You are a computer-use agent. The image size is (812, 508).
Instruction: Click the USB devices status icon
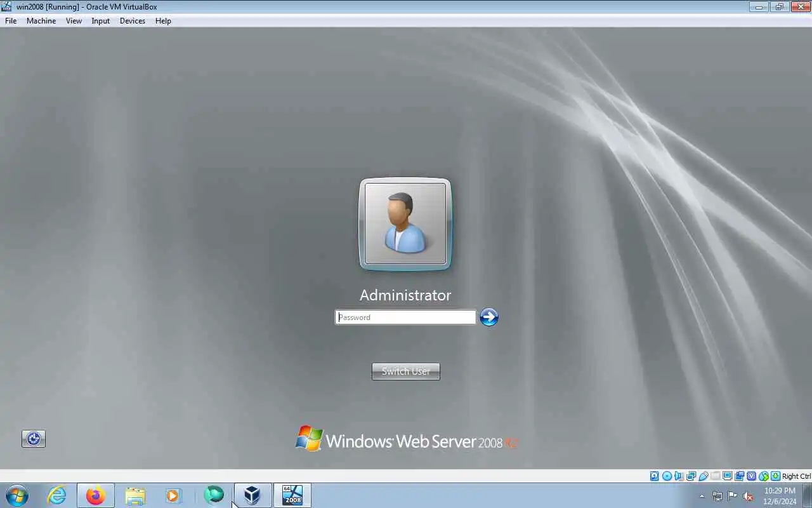(704, 476)
